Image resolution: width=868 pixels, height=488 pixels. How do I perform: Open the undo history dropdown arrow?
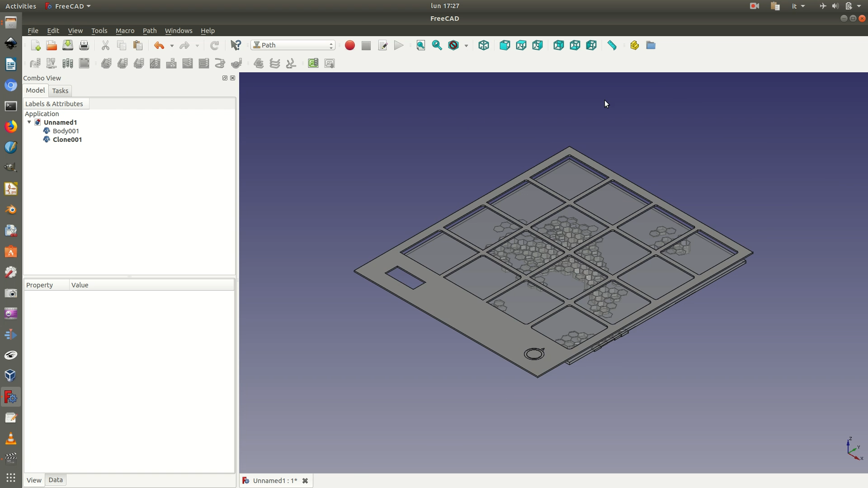[172, 46]
